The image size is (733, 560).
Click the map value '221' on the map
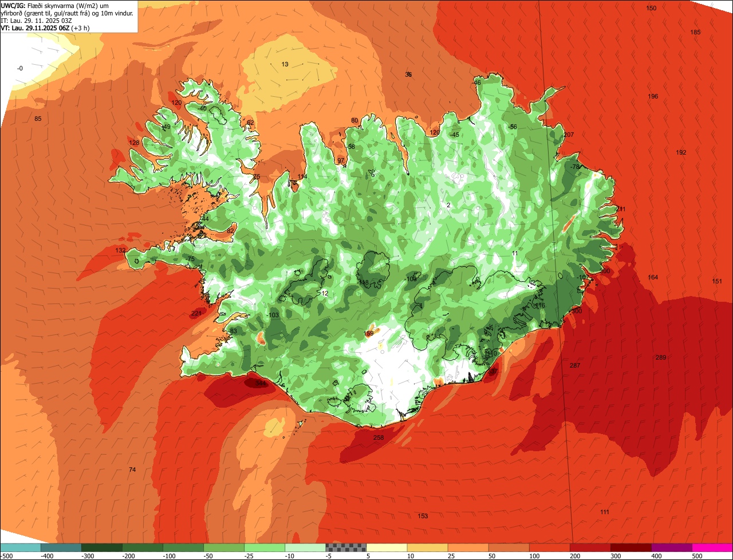196,313
